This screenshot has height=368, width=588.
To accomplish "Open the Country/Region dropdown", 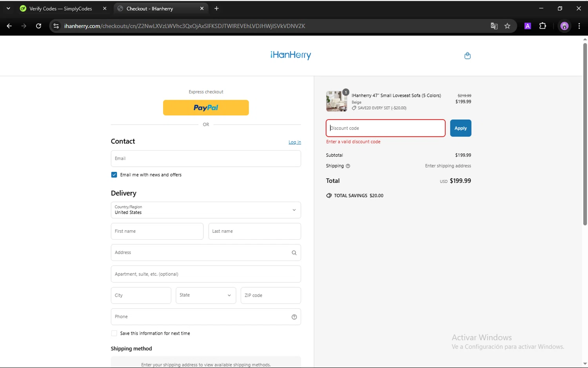I will click(x=206, y=210).
